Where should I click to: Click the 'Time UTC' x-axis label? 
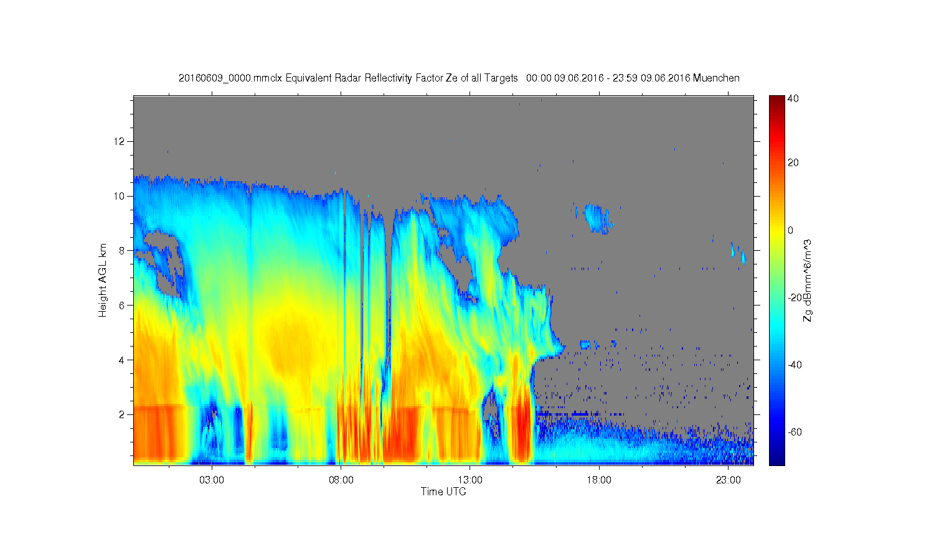coord(443,492)
